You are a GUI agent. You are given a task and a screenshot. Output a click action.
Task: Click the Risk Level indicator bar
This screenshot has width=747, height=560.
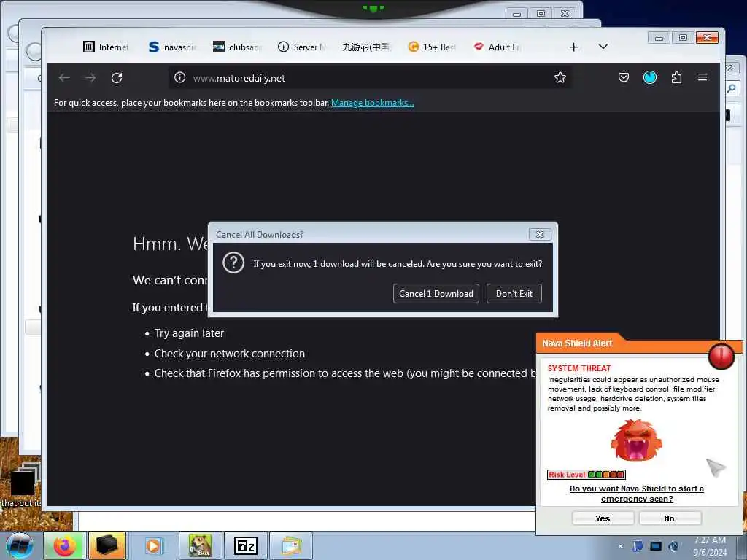pyautogui.click(x=586, y=474)
